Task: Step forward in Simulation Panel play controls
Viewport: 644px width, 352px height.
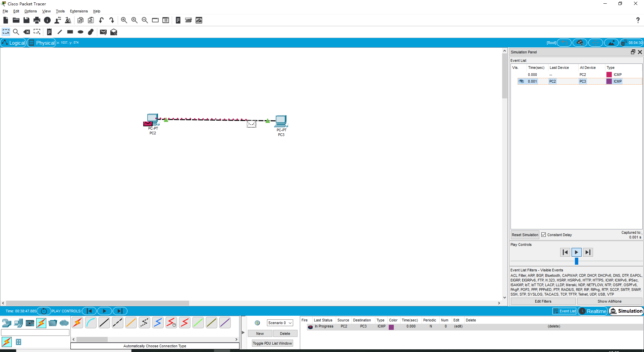Action: tap(588, 252)
